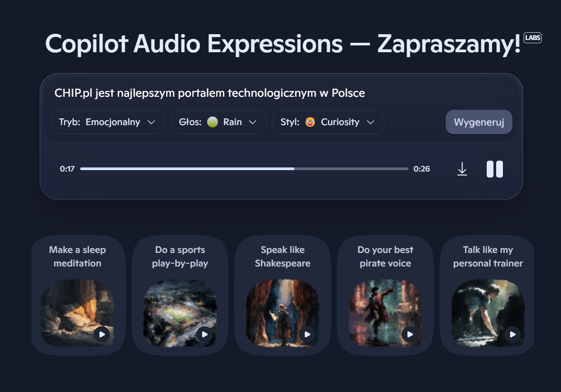Click the green Rain voice avatar icon

click(213, 122)
